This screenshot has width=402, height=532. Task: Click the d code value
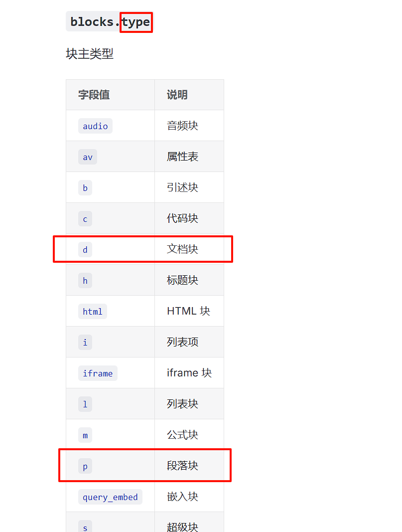pyautogui.click(x=85, y=250)
